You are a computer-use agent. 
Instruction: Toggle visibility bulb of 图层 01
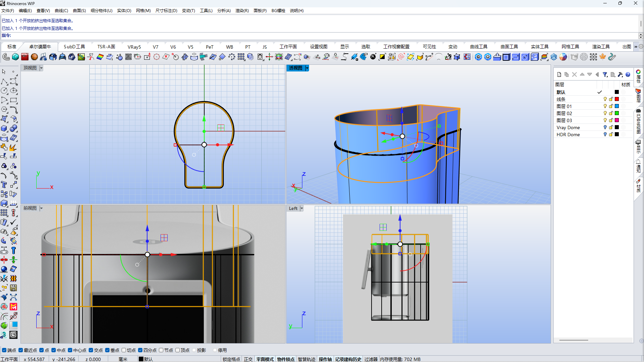point(605,106)
